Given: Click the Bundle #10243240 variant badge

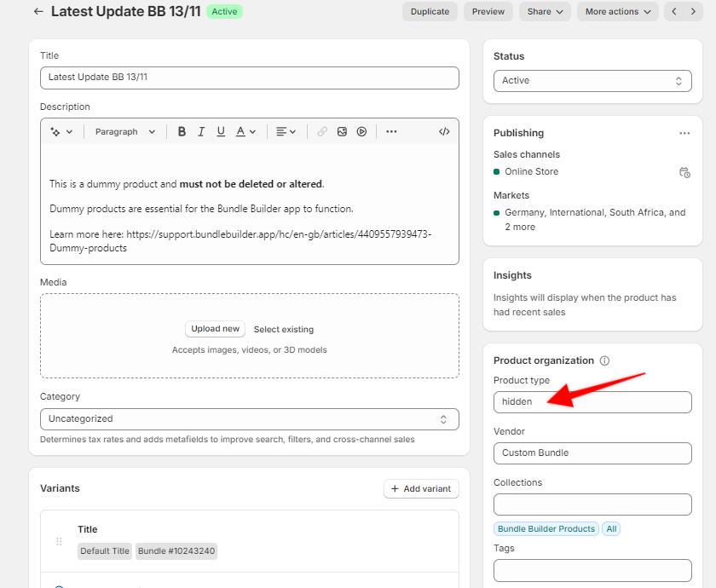Looking at the screenshot, I should pyautogui.click(x=176, y=551).
